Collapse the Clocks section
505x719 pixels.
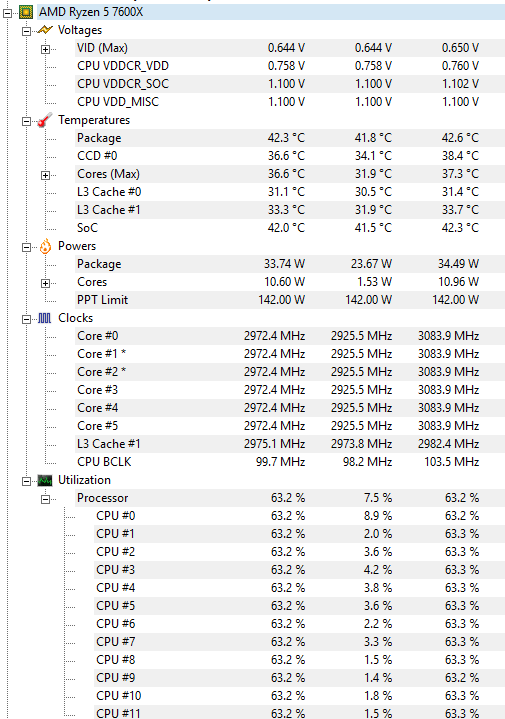click(27, 319)
